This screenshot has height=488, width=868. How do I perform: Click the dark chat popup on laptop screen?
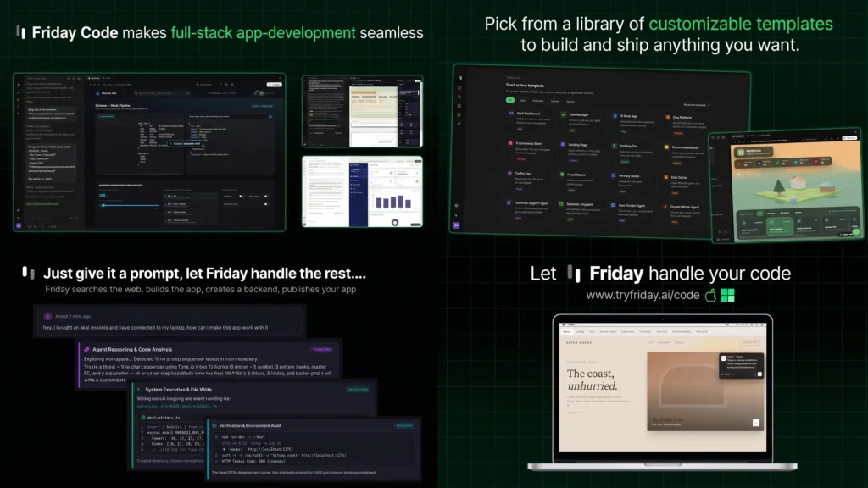click(742, 366)
